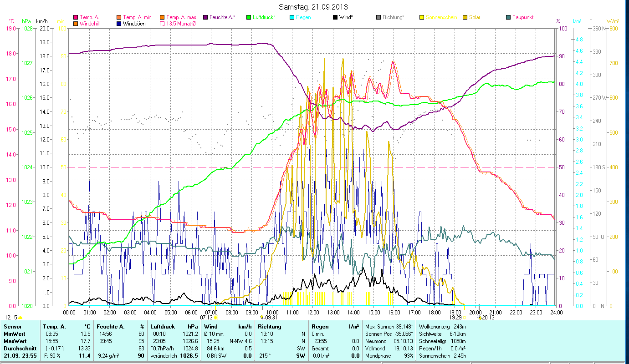Select the 'Windböen' legend label
Viewport: 629px width, 364px height.
click(134, 24)
